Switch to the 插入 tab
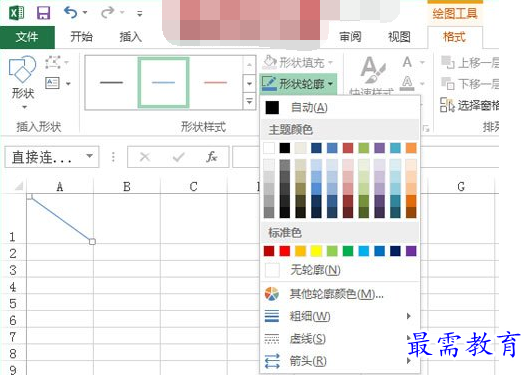 click(x=131, y=37)
